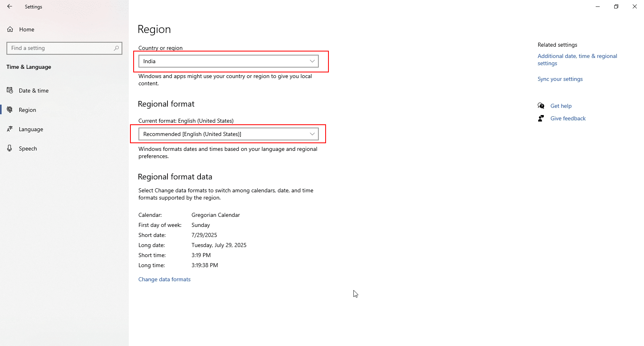Click the Sync your settings link

[560, 79]
